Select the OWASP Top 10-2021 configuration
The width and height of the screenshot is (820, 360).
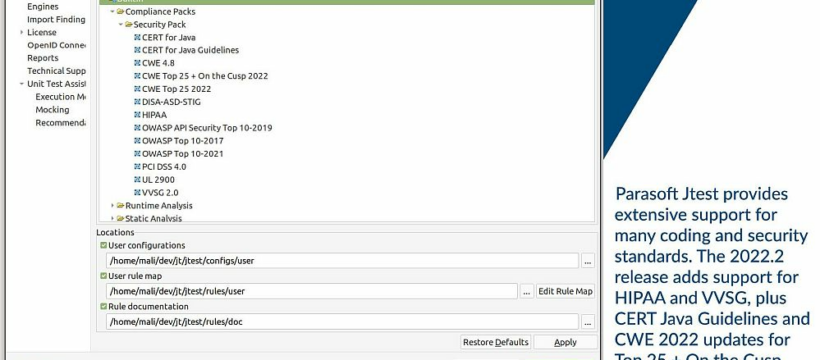click(x=183, y=154)
